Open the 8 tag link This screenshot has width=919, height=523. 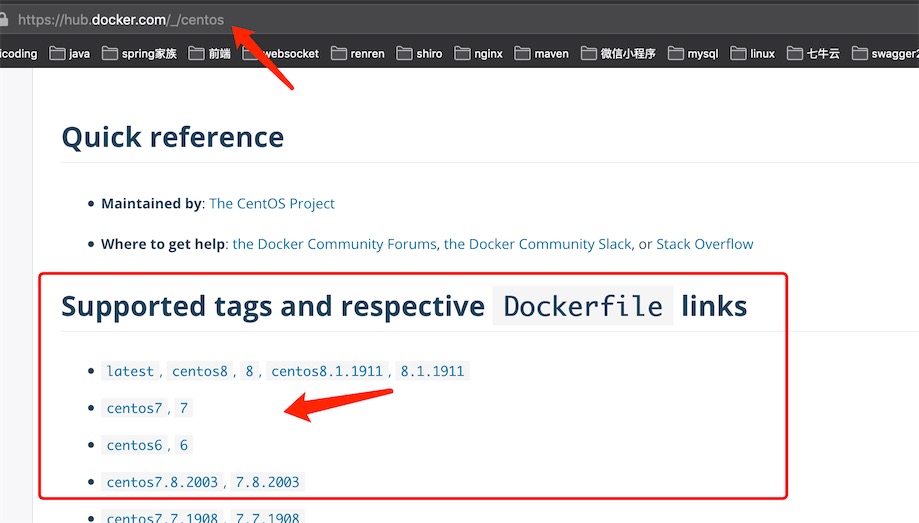[249, 371]
